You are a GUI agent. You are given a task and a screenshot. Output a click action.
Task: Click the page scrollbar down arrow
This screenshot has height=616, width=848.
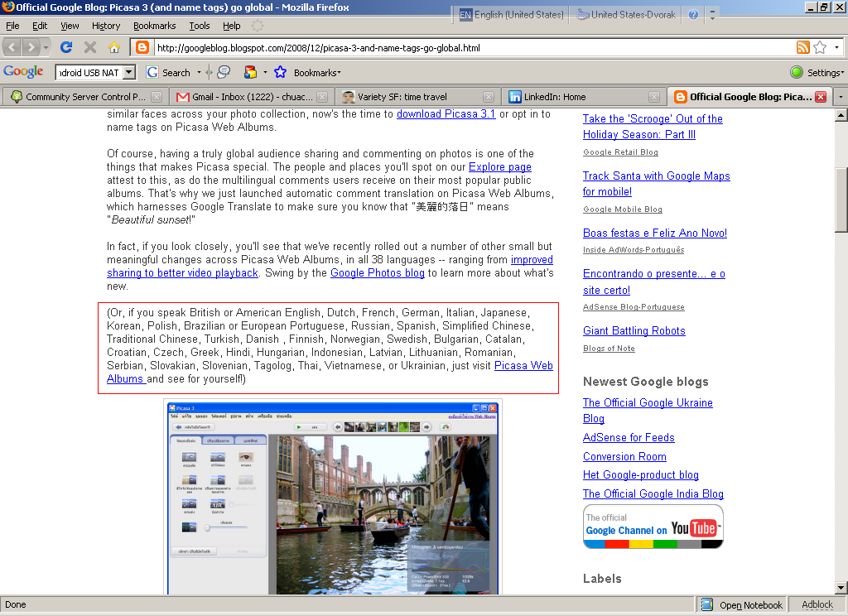coord(841,588)
